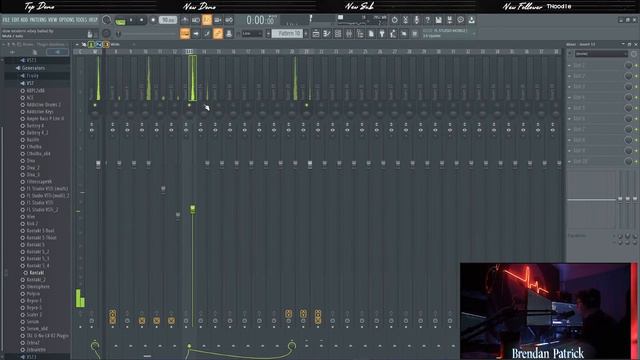Image resolution: width=640 pixels, height=360 pixels.
Task: Open the Piano roll window icon
Action: [327, 34]
